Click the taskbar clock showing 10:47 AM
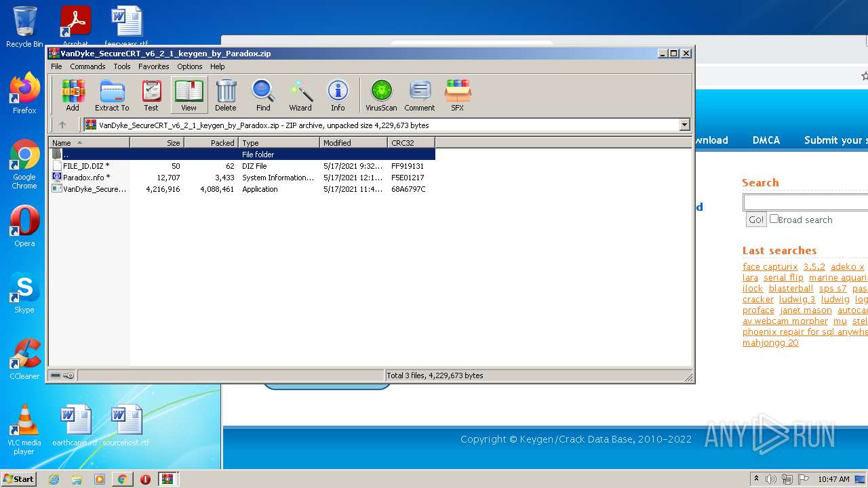 (x=833, y=479)
